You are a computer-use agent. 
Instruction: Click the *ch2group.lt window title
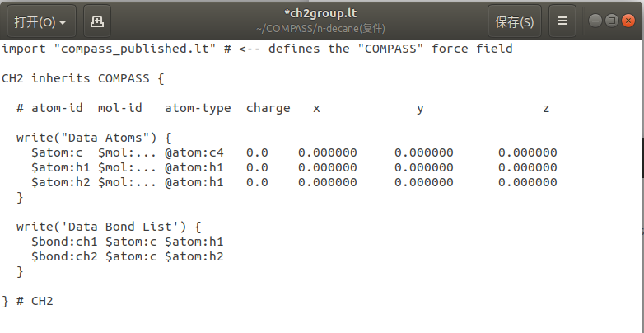[320, 13]
